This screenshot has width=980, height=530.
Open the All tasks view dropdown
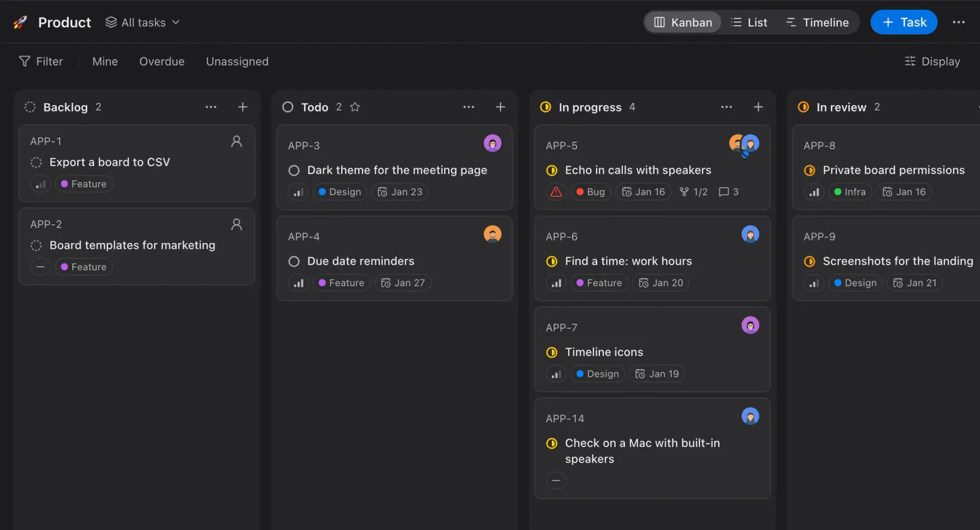(x=143, y=22)
